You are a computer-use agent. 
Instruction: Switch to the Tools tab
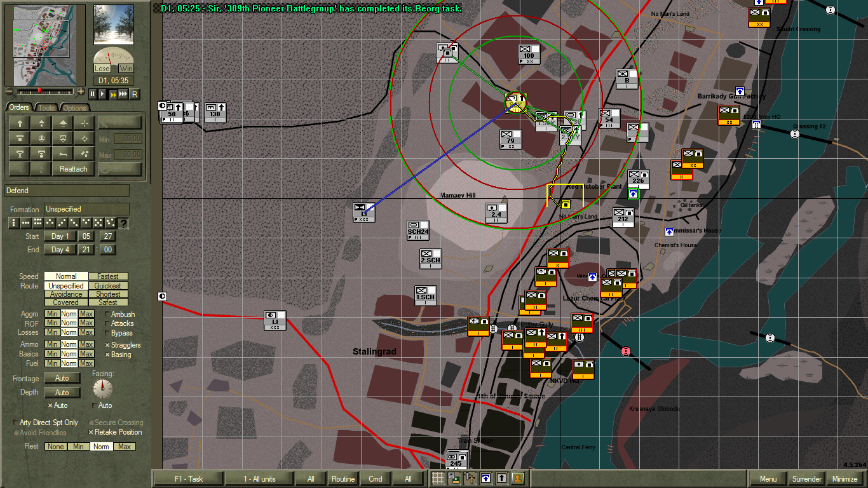point(46,107)
